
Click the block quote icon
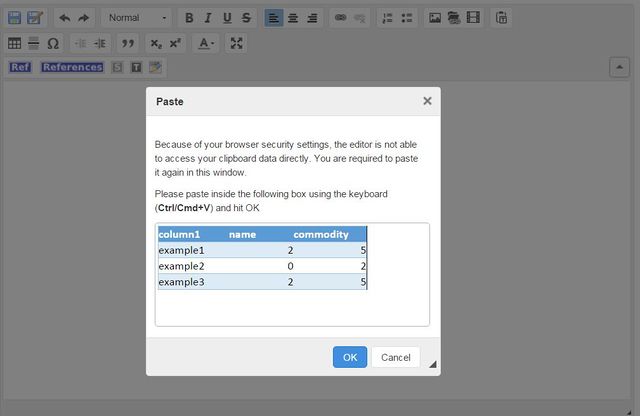127,43
